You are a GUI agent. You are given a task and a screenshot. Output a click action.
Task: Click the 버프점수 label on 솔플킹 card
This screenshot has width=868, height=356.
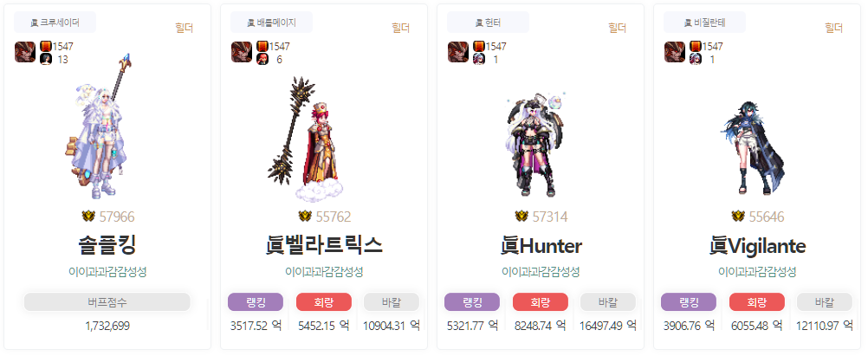pyautogui.click(x=107, y=302)
